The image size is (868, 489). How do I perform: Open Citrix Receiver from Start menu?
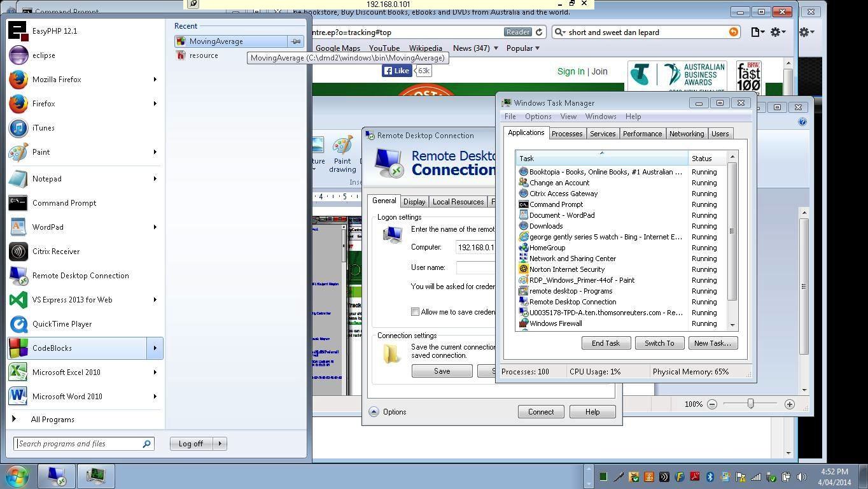click(85, 251)
